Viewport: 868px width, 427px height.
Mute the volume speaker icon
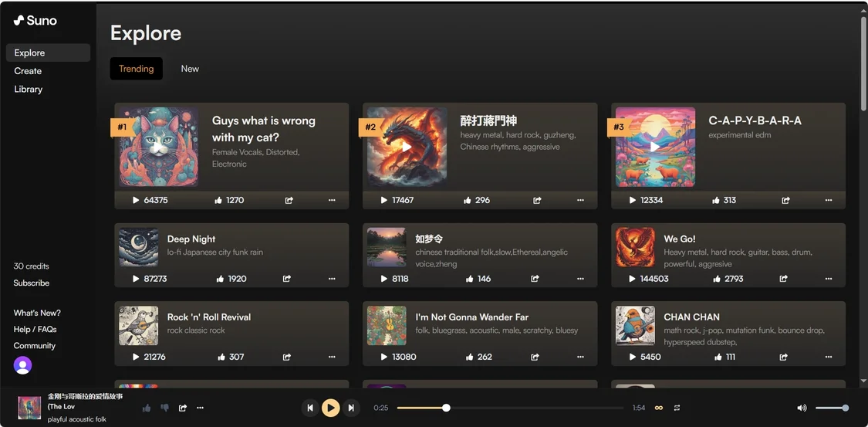click(x=802, y=408)
